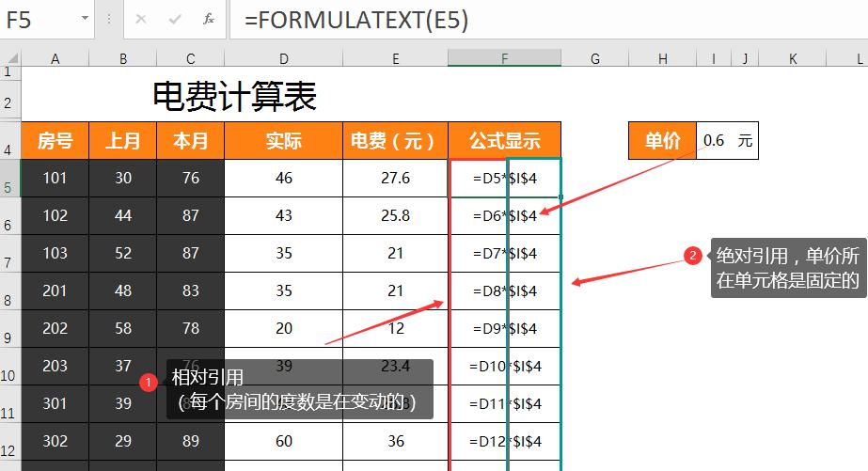Screen dimensions: 868x471
Task: Select room number cell 101
Action: click(x=55, y=178)
